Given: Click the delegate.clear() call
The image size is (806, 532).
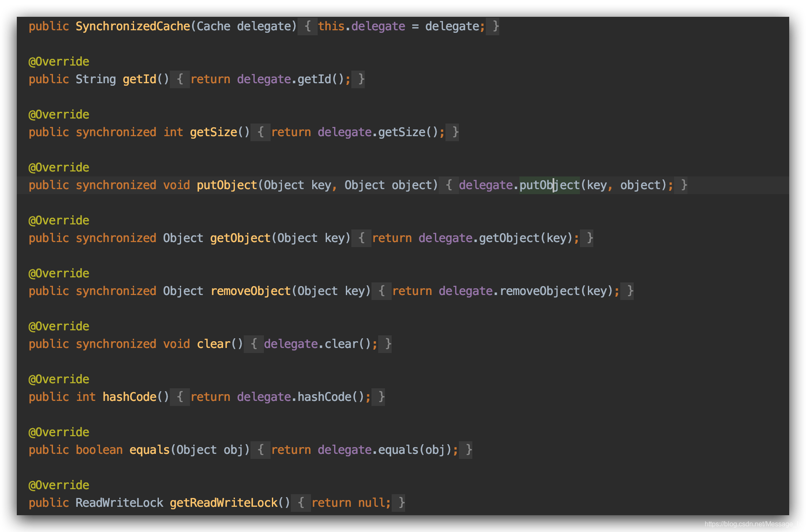Looking at the screenshot, I should pyautogui.click(x=318, y=344).
